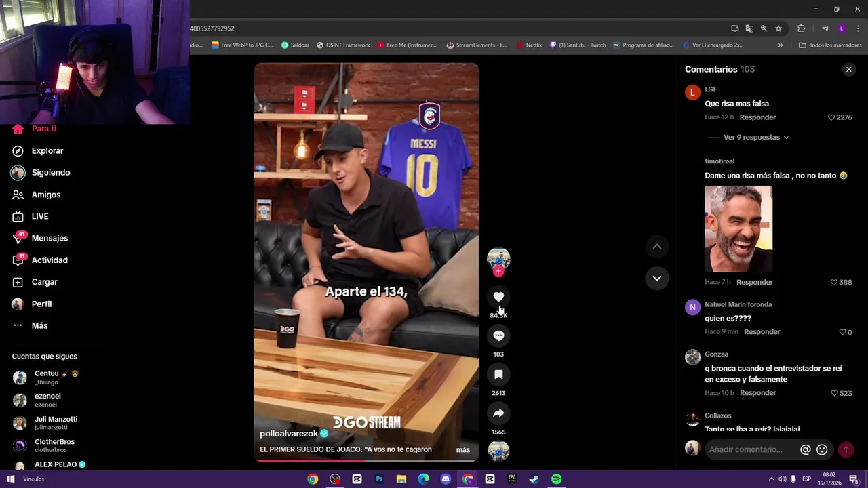868x488 pixels.
Task: Close the Comentarios panel
Action: point(848,69)
